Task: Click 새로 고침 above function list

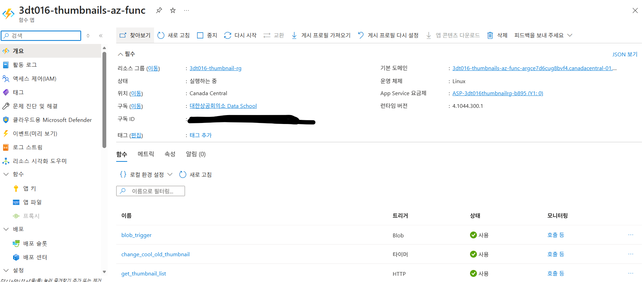Action: coord(195,174)
